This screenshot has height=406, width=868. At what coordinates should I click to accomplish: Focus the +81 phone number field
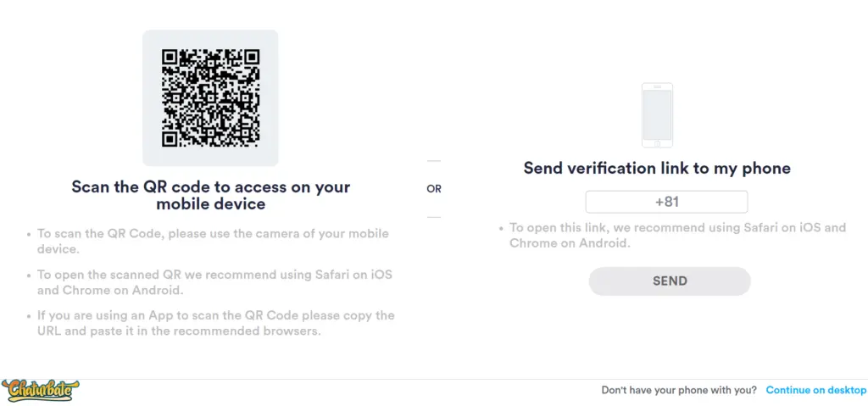coord(666,202)
